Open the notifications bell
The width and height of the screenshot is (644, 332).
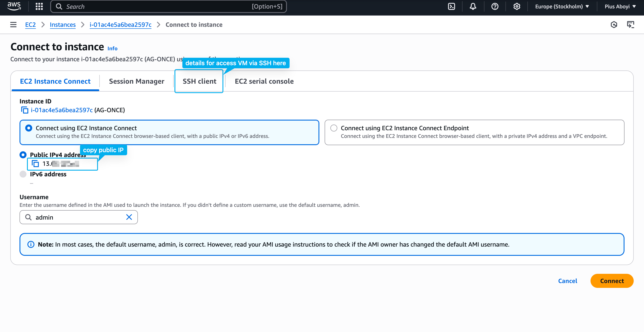(x=473, y=7)
